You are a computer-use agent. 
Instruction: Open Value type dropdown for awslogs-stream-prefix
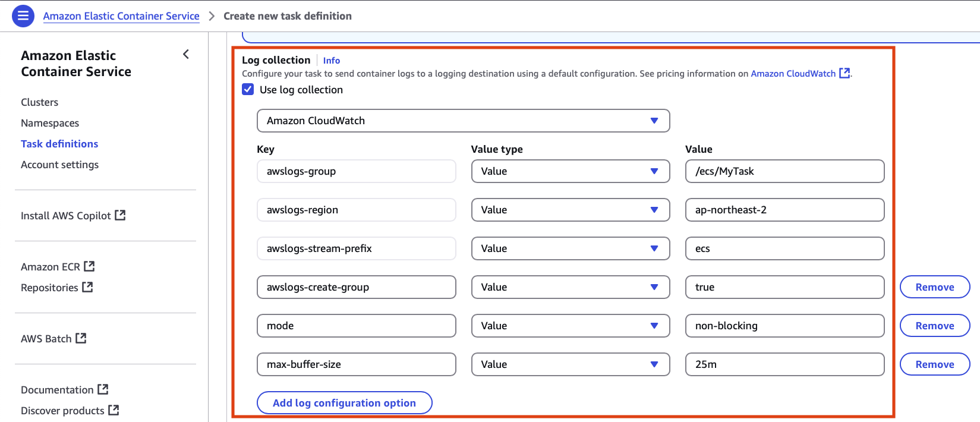pyautogui.click(x=571, y=248)
